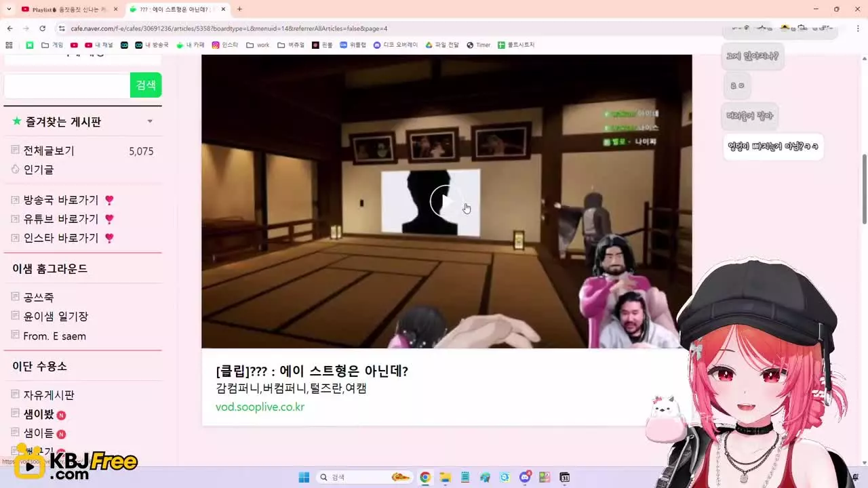Click the 이단 수용소 section heading
This screenshot has height=488, width=868.
coord(39,366)
